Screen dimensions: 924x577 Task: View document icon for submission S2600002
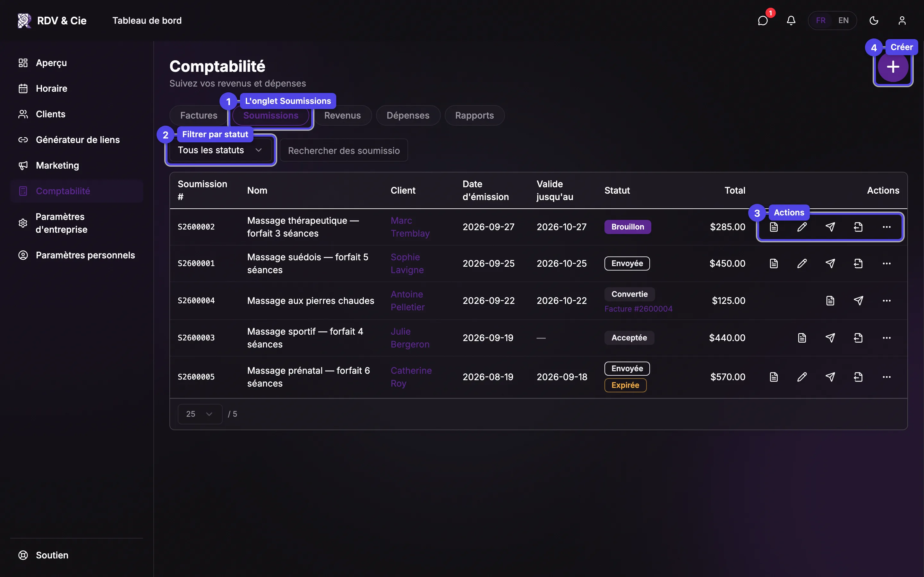774,227
